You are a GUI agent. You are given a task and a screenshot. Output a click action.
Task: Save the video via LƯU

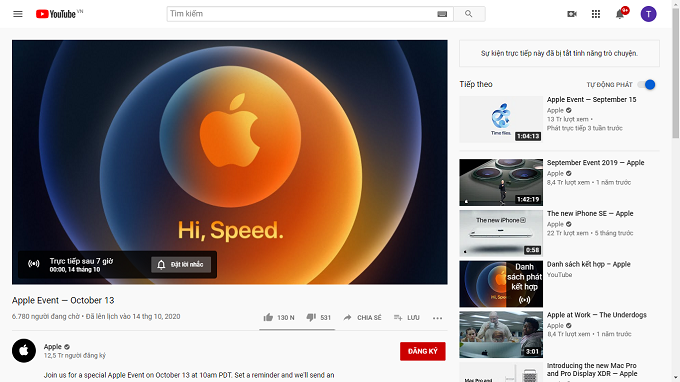coord(407,317)
